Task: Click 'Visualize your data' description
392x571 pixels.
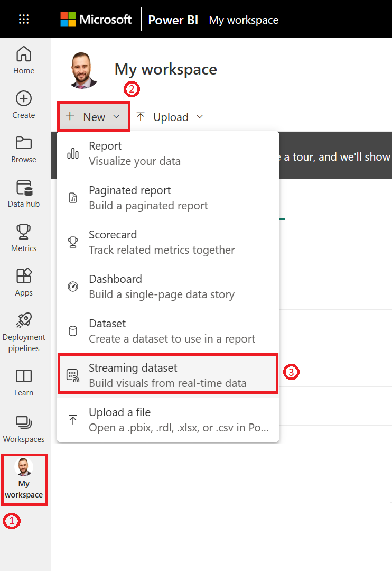Action: tap(135, 161)
